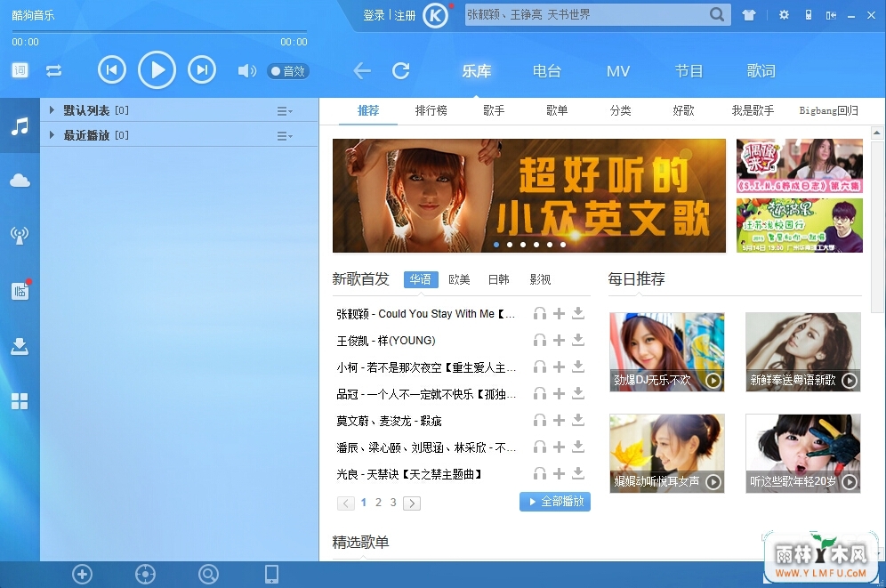The width and height of the screenshot is (886, 588).
Task: Skip to the next track
Action: tap(202, 70)
